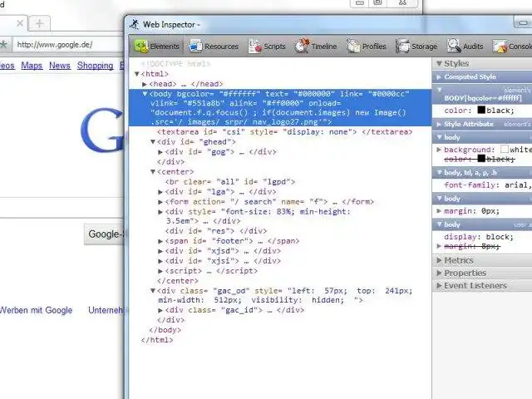Select the textarea id csi line

coord(284,132)
